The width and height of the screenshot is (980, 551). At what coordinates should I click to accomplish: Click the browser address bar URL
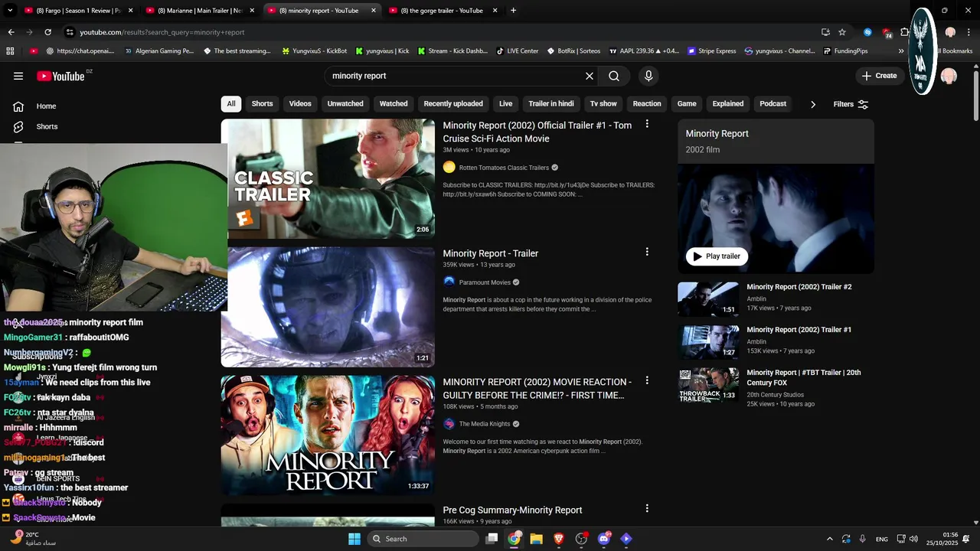point(162,32)
